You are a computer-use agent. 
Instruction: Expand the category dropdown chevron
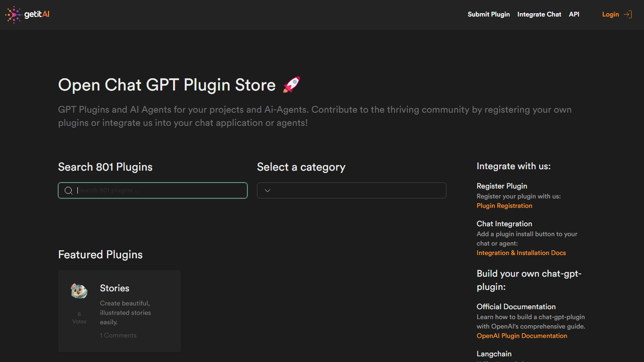[267, 190]
